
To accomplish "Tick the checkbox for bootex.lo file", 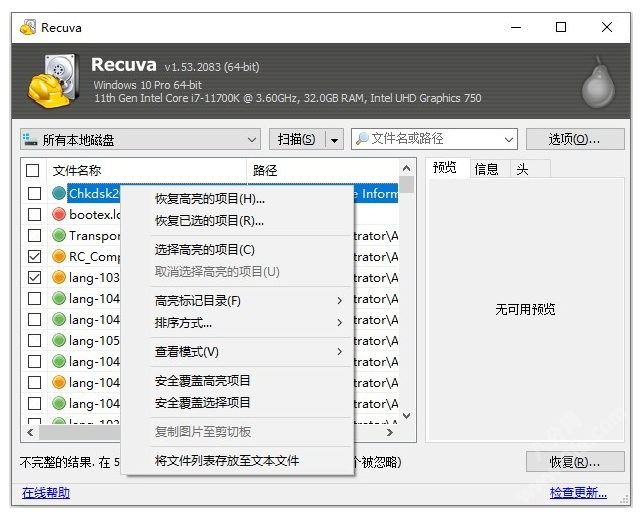I will pos(34,214).
